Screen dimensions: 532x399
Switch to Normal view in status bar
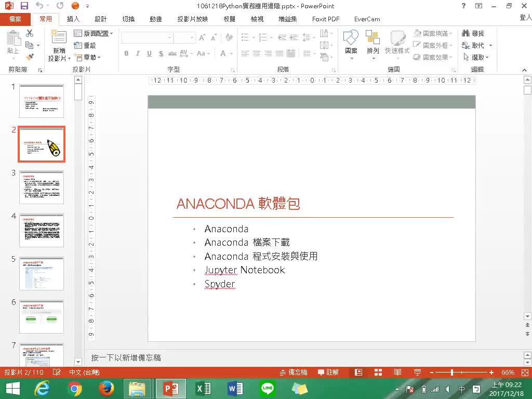tap(358, 372)
